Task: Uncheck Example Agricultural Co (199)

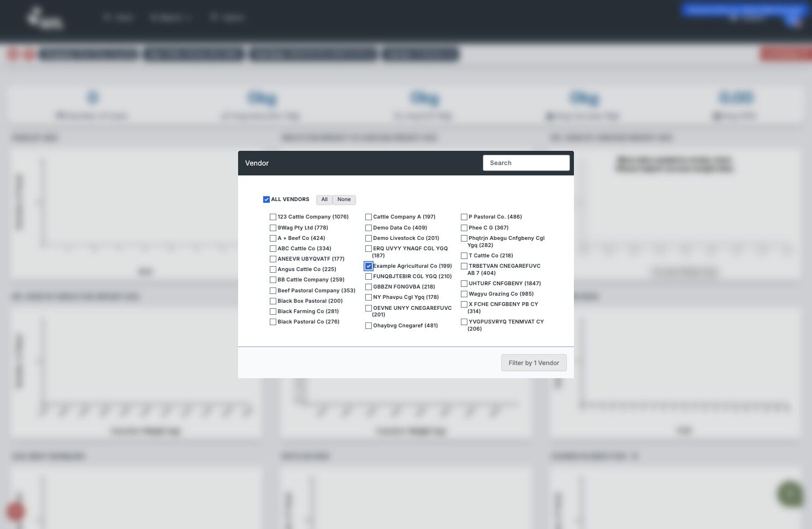Action: pos(369,266)
